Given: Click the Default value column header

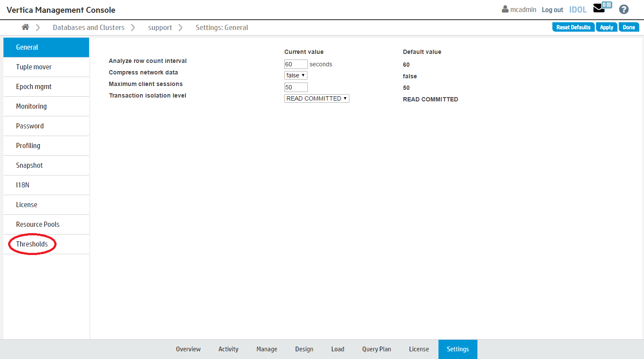Looking at the screenshot, I should click(422, 52).
